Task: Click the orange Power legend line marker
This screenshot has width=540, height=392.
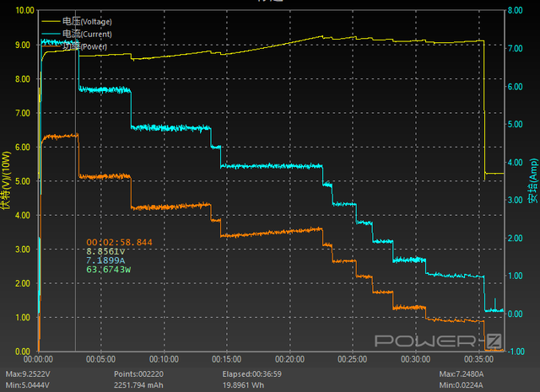Action: point(51,47)
